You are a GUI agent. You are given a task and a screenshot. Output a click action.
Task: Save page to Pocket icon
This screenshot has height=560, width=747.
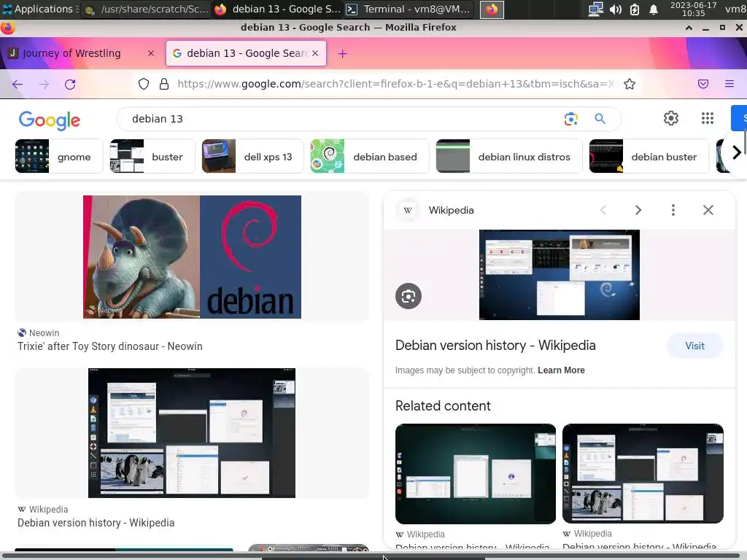click(703, 85)
